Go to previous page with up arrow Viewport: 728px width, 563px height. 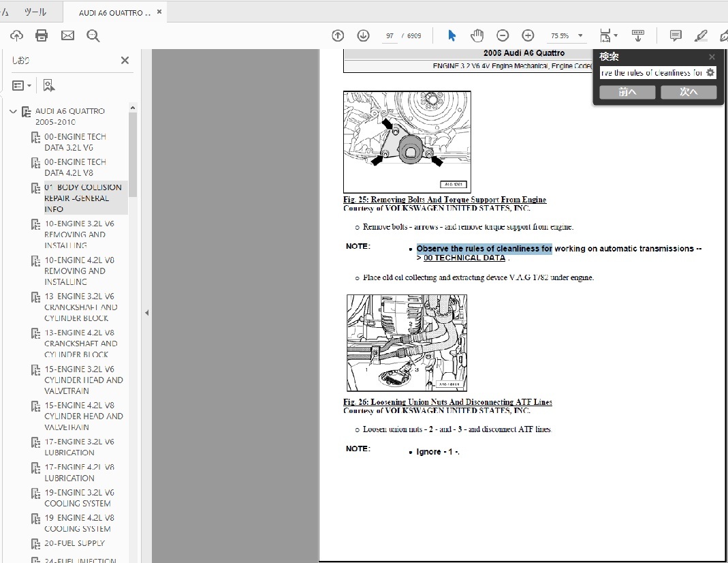coord(338,35)
